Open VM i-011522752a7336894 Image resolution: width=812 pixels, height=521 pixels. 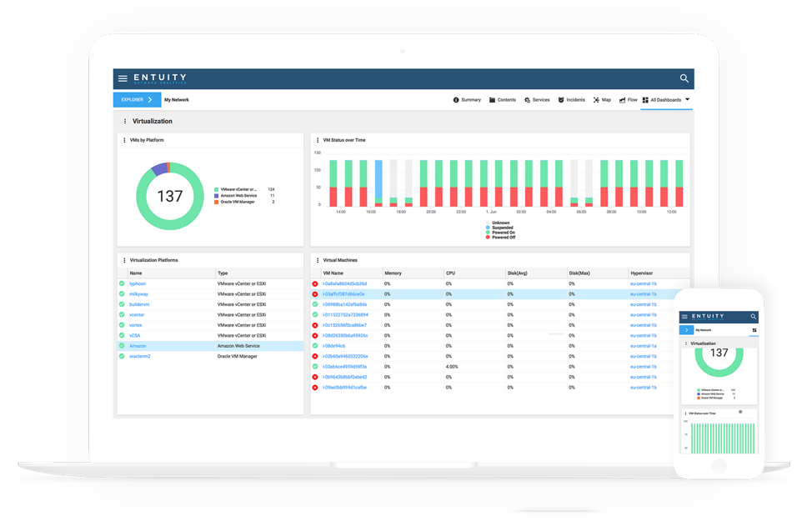(345, 315)
